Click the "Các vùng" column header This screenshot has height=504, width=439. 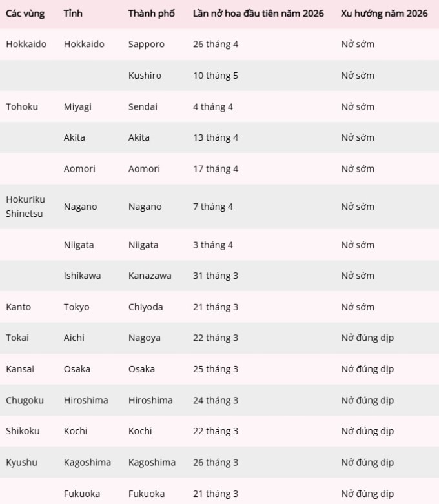click(25, 14)
